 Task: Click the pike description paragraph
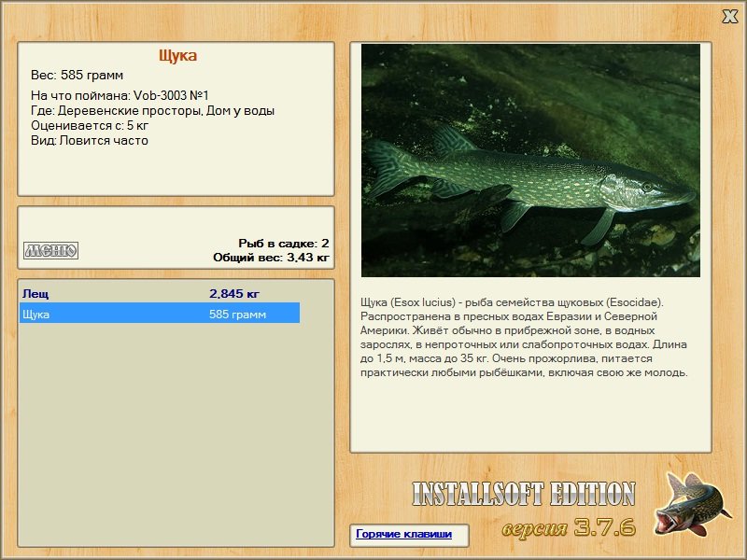click(x=524, y=337)
